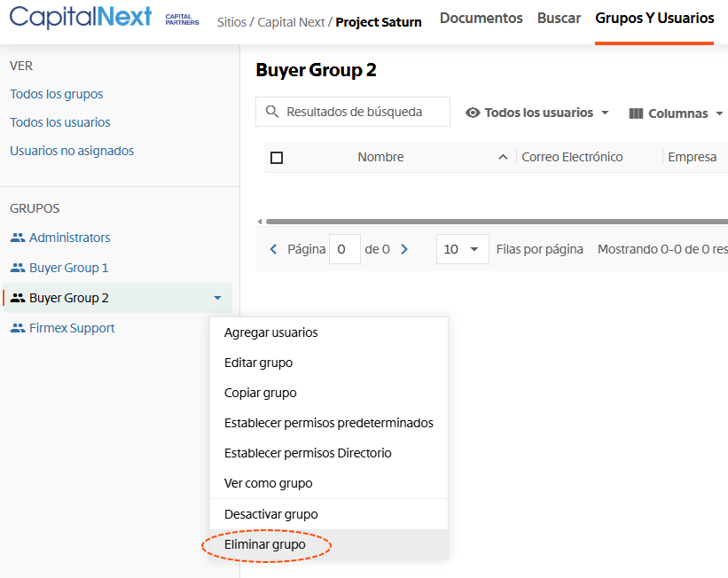Choose Establecer permisos predeterminados
Image resolution: width=728 pixels, height=578 pixels.
click(x=329, y=423)
